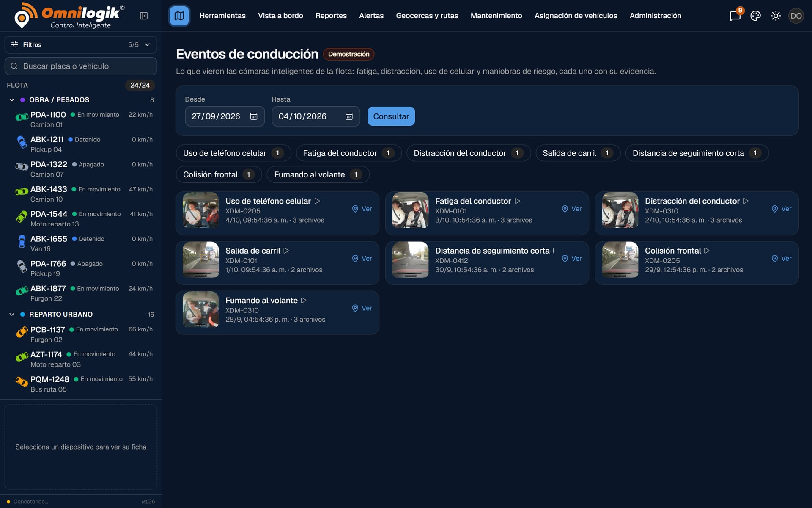Screen dimensions: 812x508
Task: Open the Administración menu
Action: (x=656, y=16)
